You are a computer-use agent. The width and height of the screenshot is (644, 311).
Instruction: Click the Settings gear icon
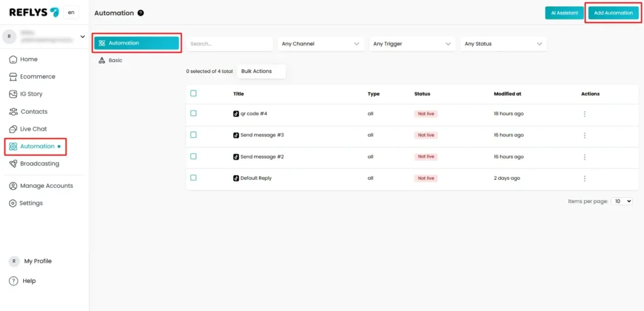[13, 203]
